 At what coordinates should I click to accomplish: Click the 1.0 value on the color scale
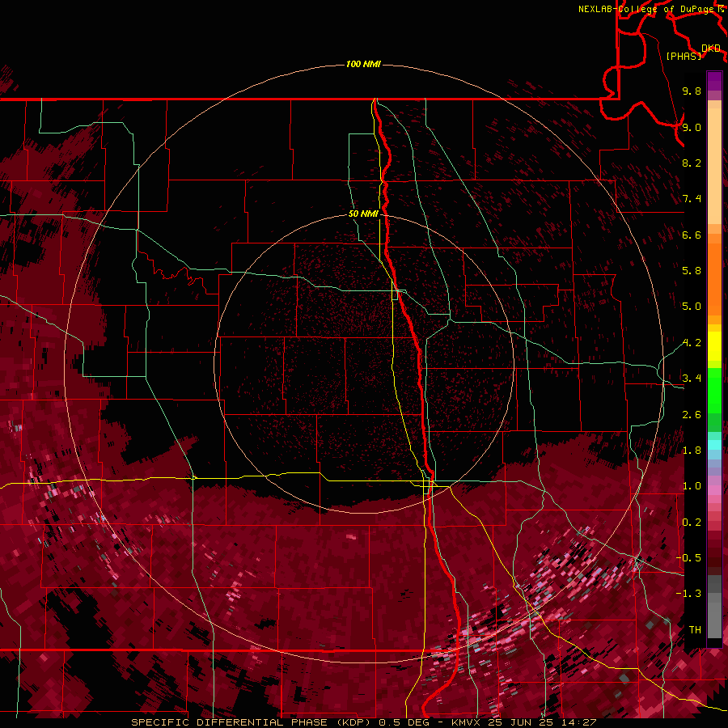(692, 486)
